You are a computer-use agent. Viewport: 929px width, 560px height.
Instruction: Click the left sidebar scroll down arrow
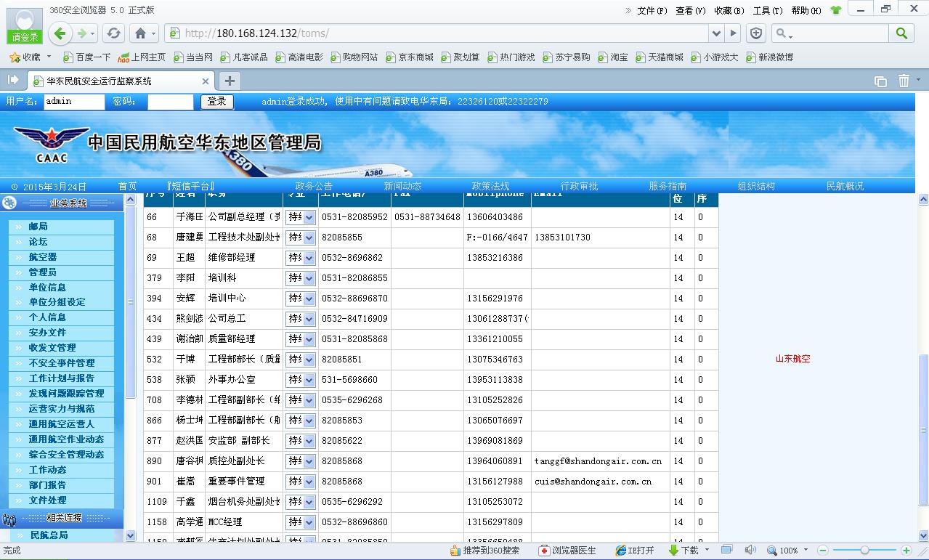click(x=131, y=535)
